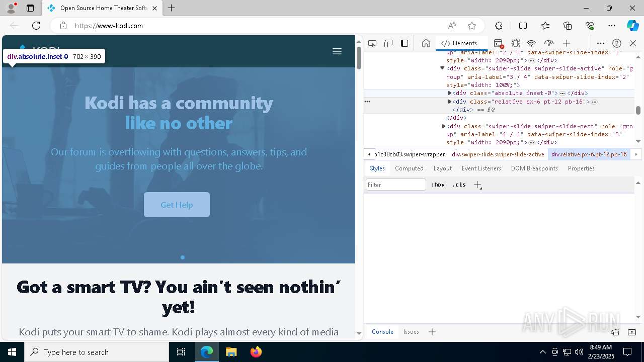Close the DevTools panel
The height and width of the screenshot is (362, 644).
pyautogui.click(x=633, y=43)
